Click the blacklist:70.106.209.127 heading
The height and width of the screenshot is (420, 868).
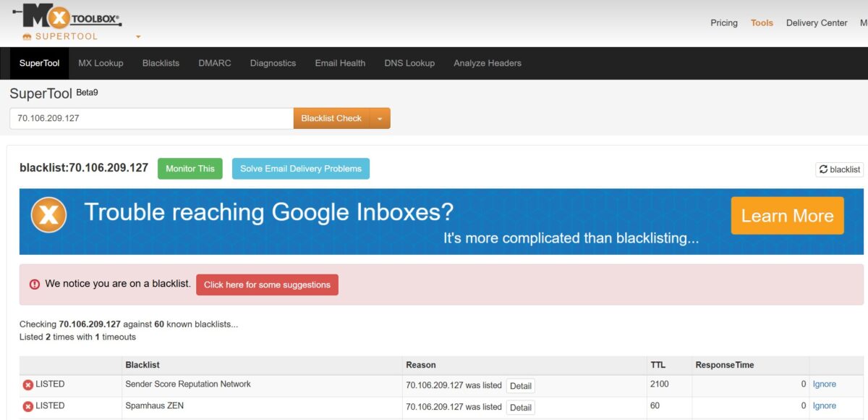pos(84,168)
